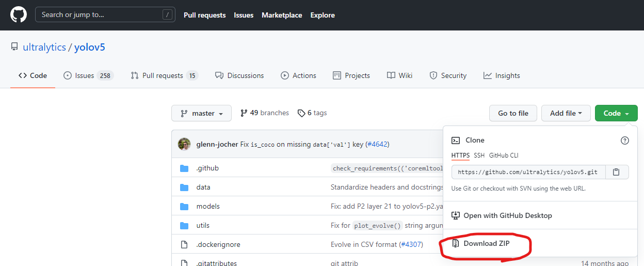644x266 pixels.
Task: Focus the Search or jump to field
Action: point(105,14)
